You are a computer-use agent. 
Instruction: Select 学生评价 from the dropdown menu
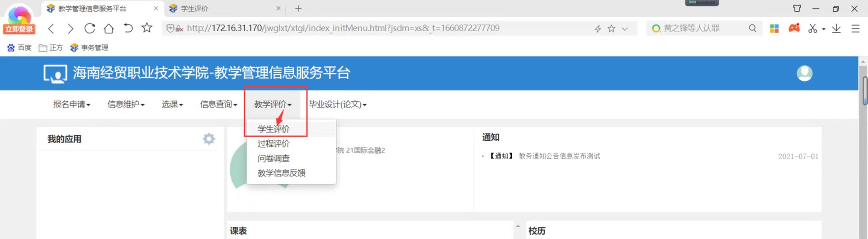(274, 129)
